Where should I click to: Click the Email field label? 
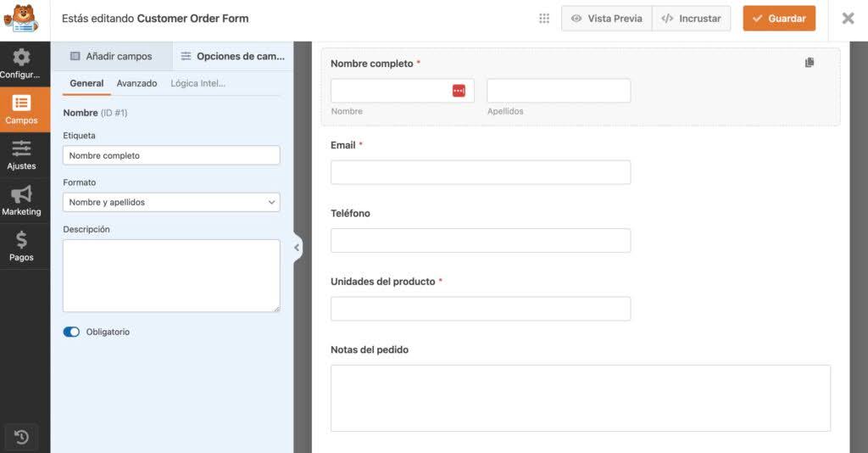[x=342, y=145]
